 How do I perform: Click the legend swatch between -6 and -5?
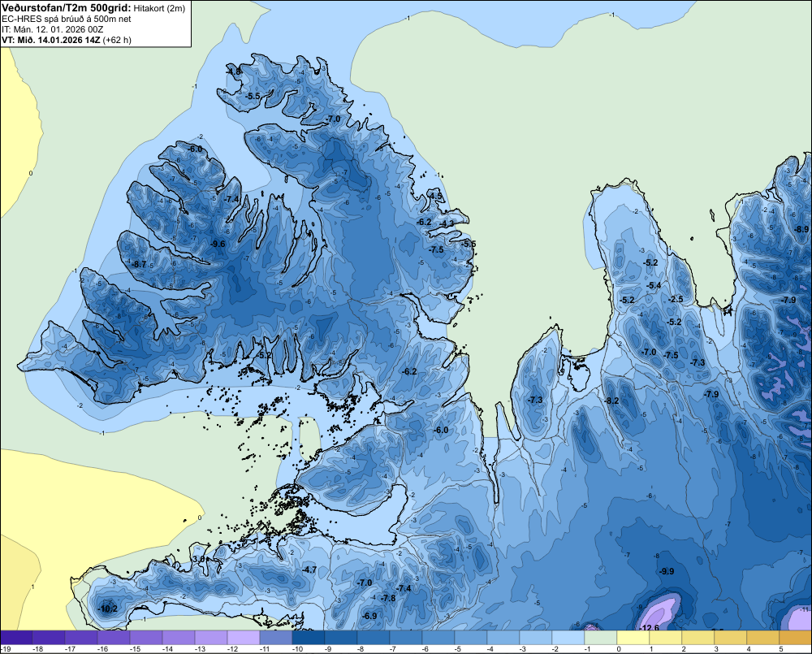pos(438,637)
